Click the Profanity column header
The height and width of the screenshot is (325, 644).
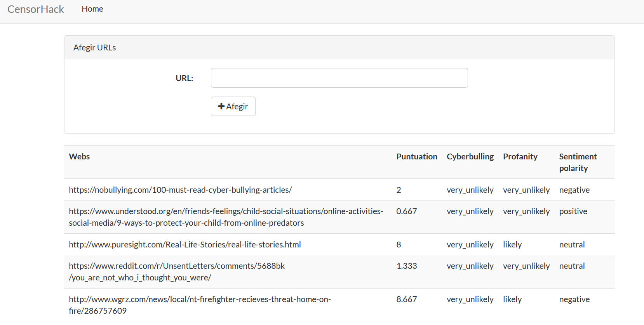(520, 157)
